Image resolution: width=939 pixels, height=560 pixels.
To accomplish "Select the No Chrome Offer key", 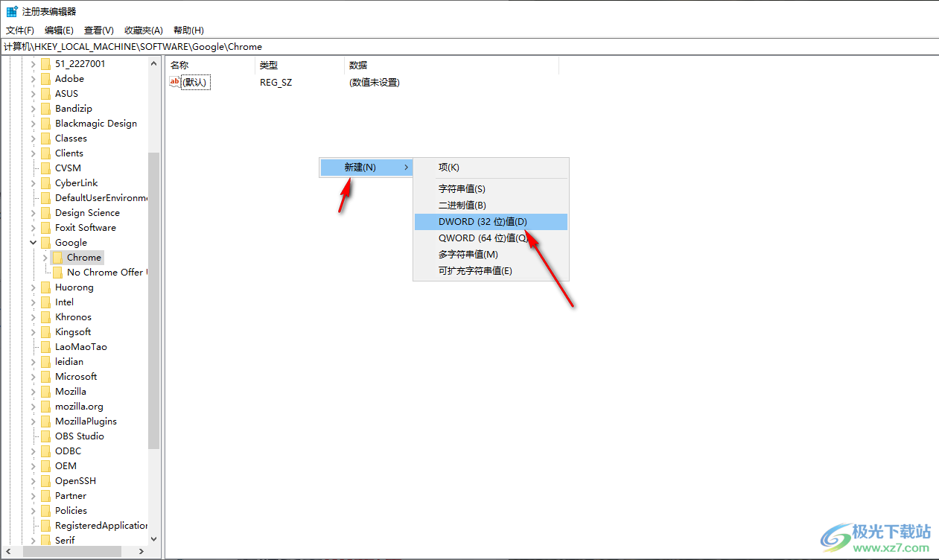I will point(106,273).
